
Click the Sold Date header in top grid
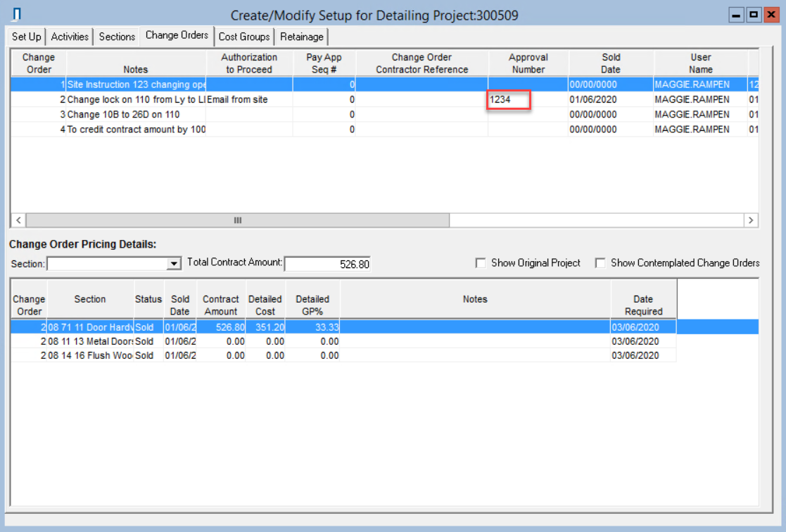(611, 63)
